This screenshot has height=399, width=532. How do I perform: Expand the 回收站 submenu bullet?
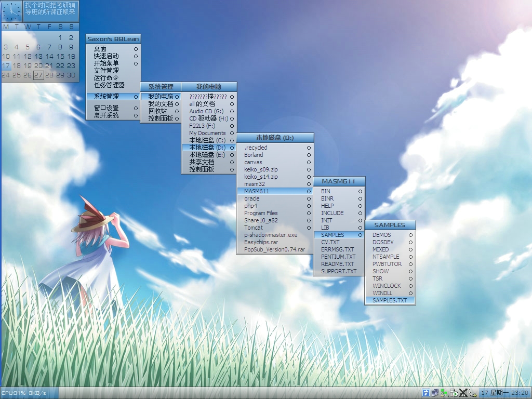pos(177,111)
